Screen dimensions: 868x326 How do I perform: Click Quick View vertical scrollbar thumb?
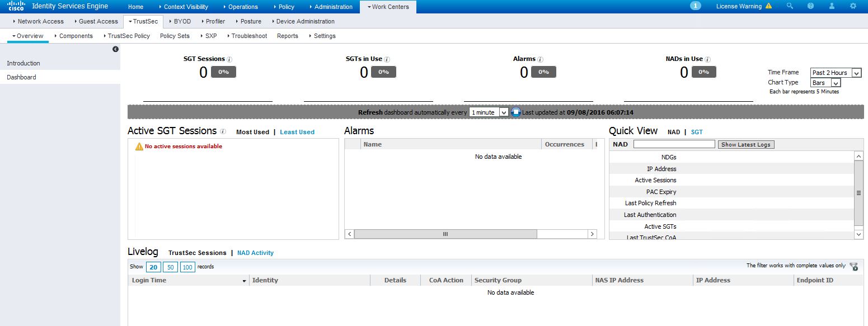pos(858,193)
